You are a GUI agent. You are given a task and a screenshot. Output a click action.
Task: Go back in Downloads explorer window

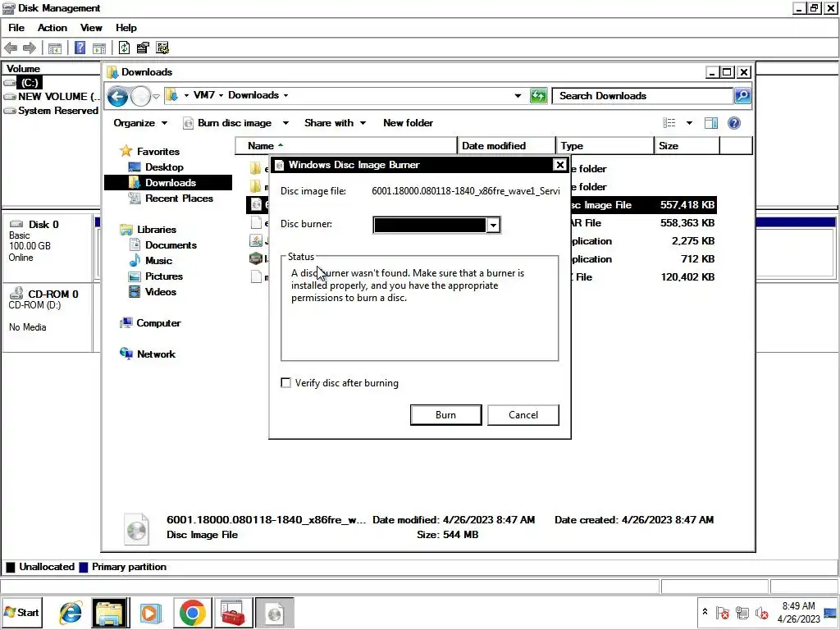(x=117, y=97)
